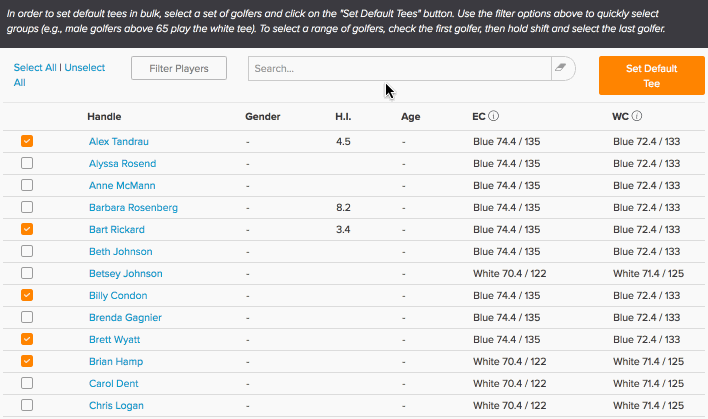Click the H.I. column header
The image size is (708, 419).
click(x=343, y=116)
